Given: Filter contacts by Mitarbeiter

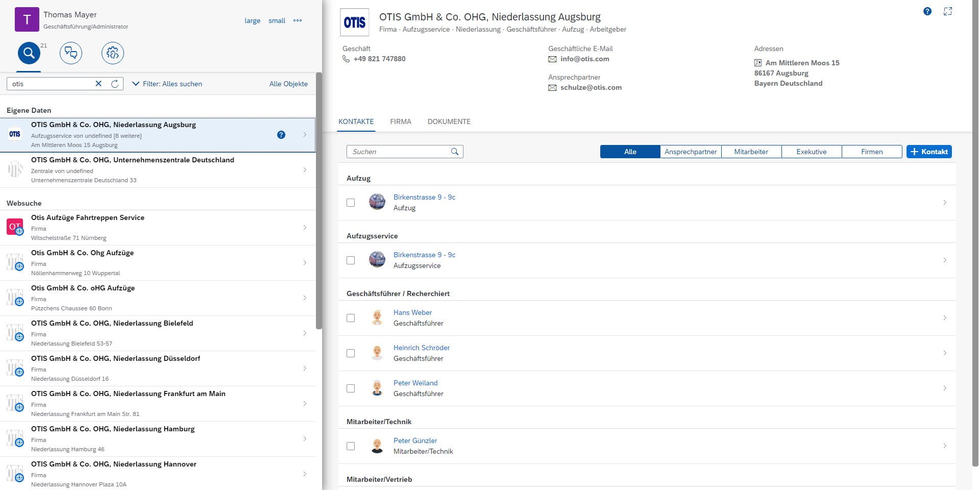Looking at the screenshot, I should 751,152.
